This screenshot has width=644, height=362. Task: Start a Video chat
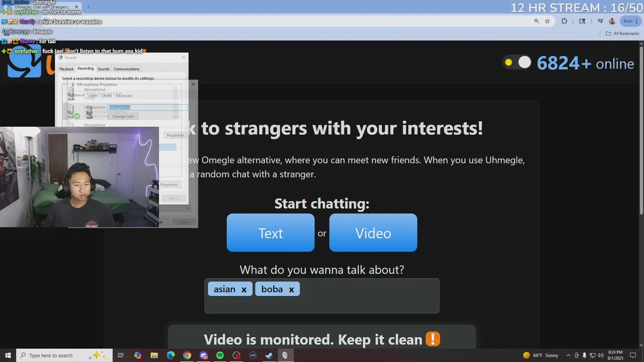point(373,233)
